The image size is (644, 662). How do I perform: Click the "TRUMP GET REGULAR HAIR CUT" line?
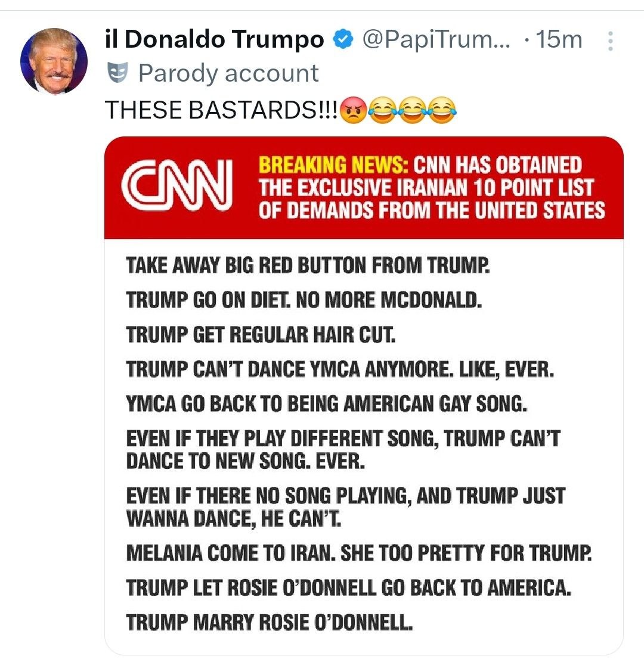pyautogui.click(x=261, y=335)
